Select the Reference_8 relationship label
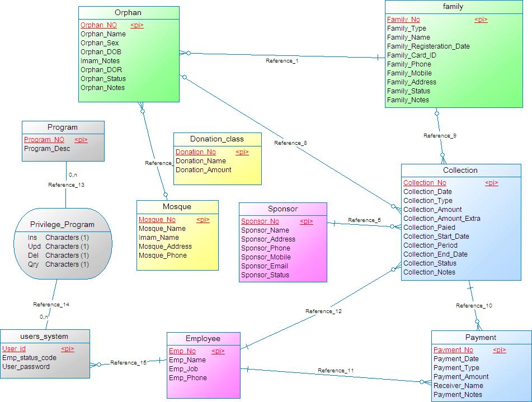 290,143
